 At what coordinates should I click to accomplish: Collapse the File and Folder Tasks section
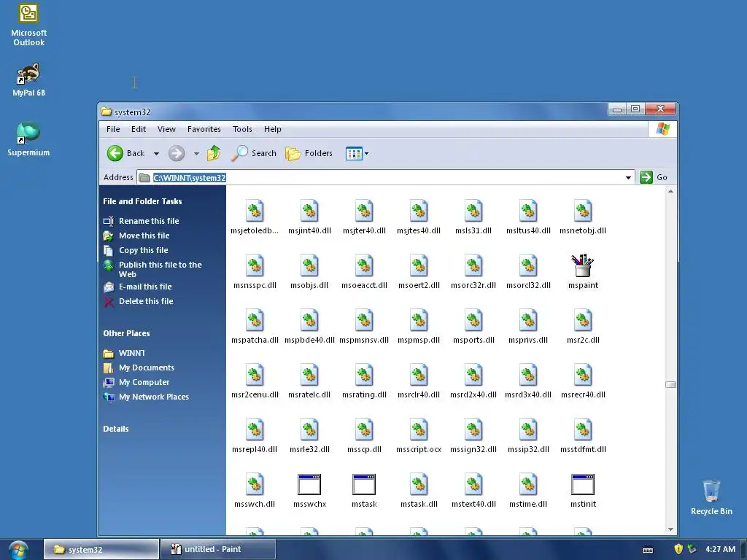pos(142,201)
